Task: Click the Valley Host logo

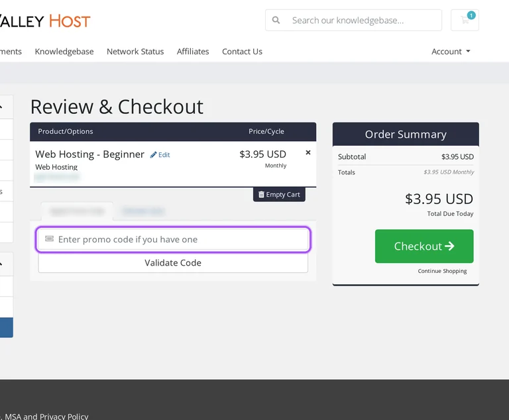Action: [x=45, y=21]
